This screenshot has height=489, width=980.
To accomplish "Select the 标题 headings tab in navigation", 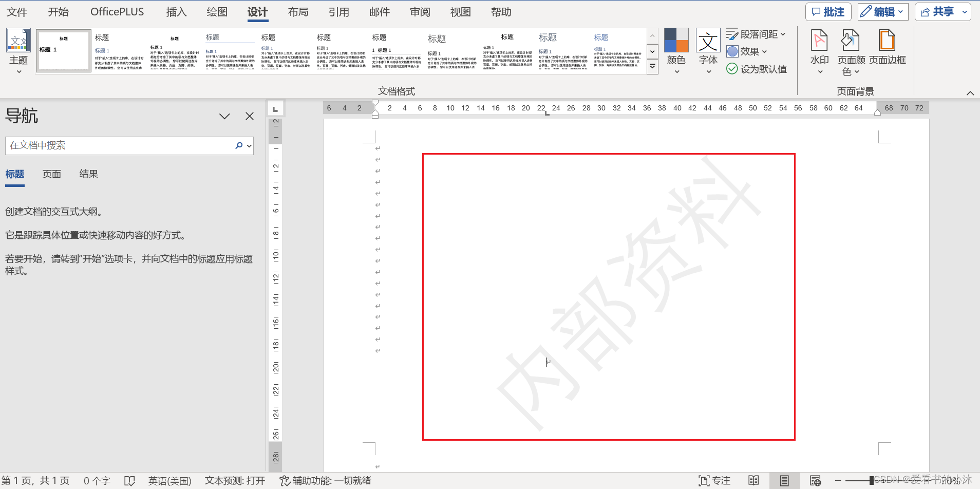I will coord(15,174).
